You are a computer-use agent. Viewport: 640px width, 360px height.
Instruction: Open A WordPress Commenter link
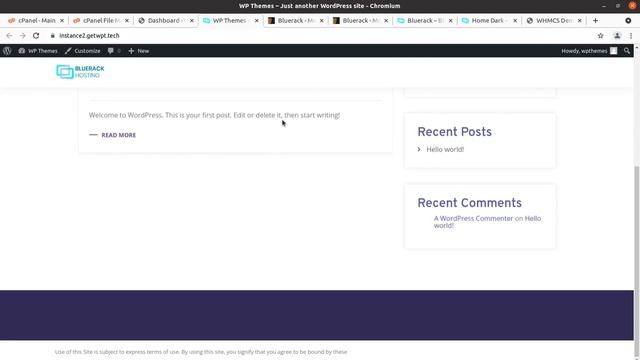473,218
